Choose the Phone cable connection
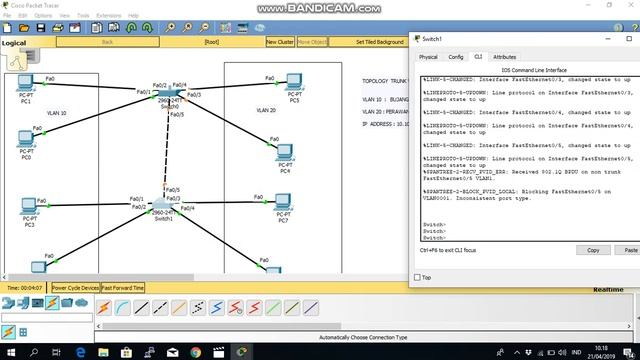640x360 pixels. pos(198,308)
